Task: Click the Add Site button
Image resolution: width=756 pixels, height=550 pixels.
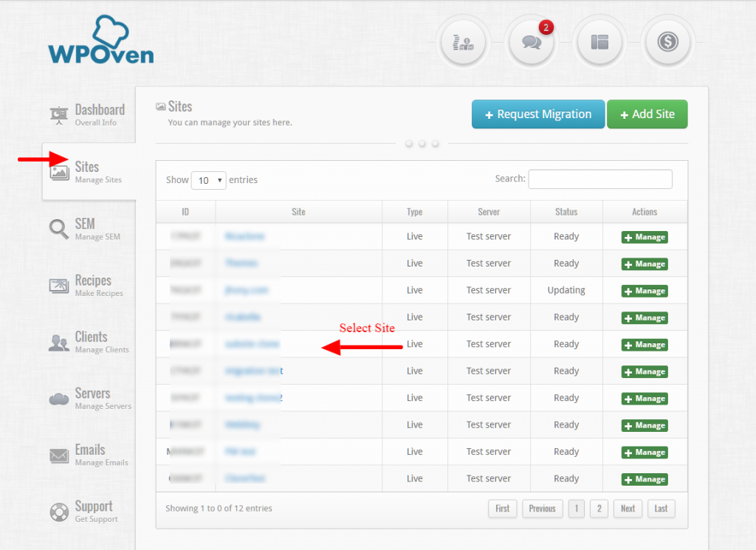Action: (647, 114)
